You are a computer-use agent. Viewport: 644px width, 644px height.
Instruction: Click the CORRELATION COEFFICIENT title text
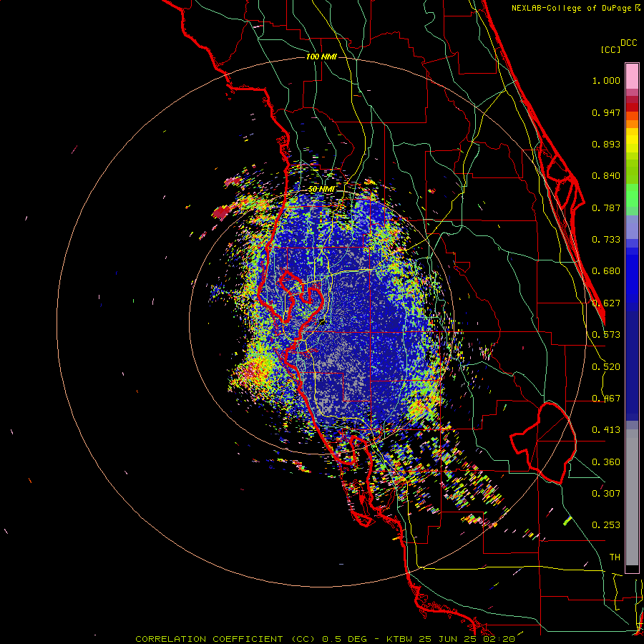click(209, 639)
